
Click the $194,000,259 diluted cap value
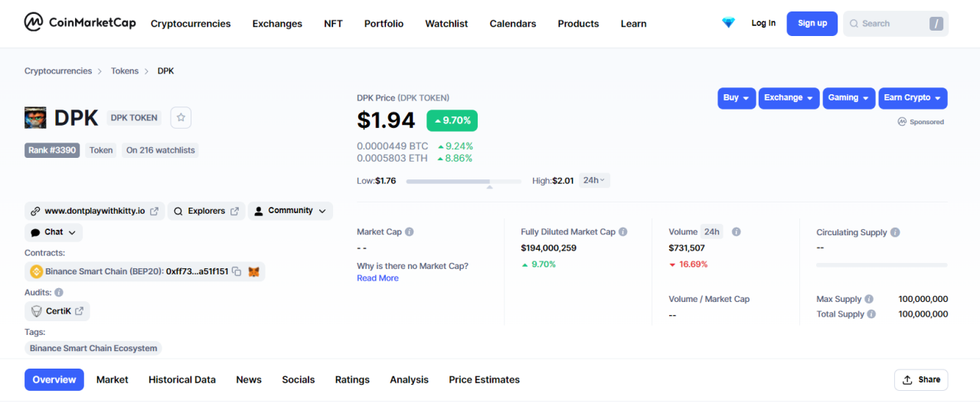pos(549,248)
